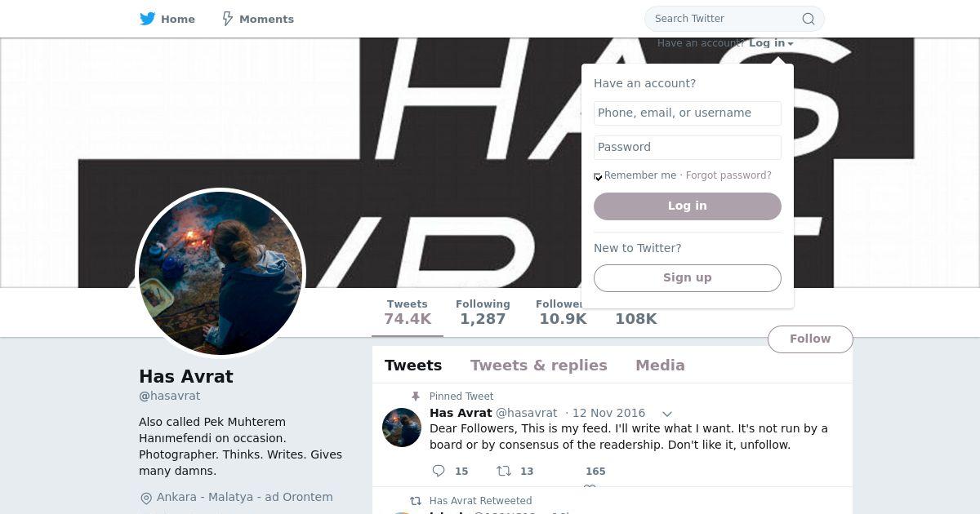Retweet the pinned tweet via retweet icon
This screenshot has width=980, height=514.
(504, 471)
